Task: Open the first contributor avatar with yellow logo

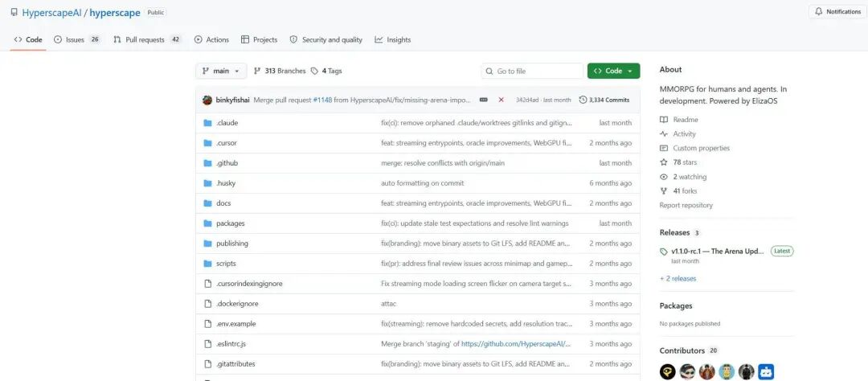Action: pos(668,371)
